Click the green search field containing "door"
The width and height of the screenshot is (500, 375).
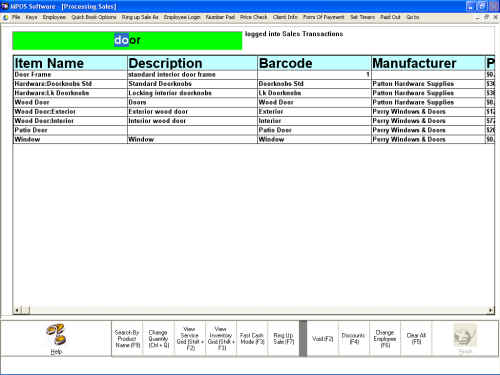[127, 40]
